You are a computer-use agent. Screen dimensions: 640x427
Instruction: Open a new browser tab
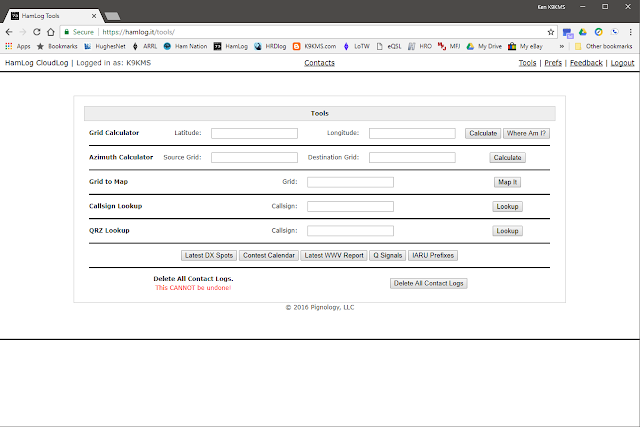[x=112, y=16]
